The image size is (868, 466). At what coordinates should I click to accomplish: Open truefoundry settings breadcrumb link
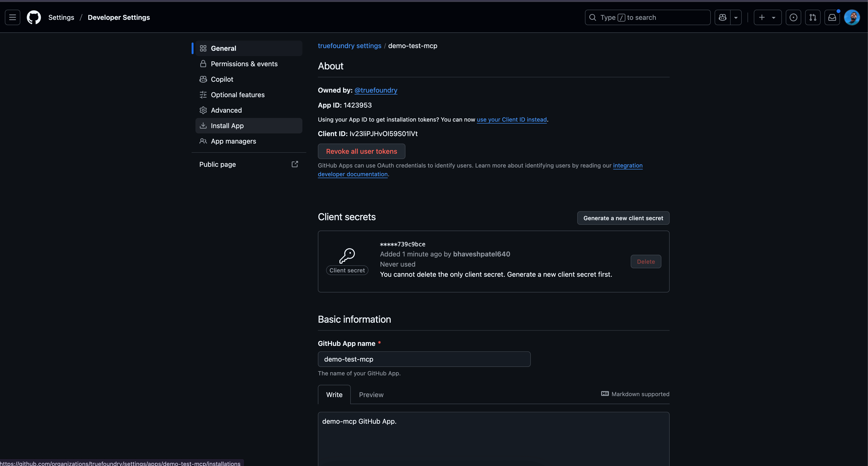tap(349, 46)
